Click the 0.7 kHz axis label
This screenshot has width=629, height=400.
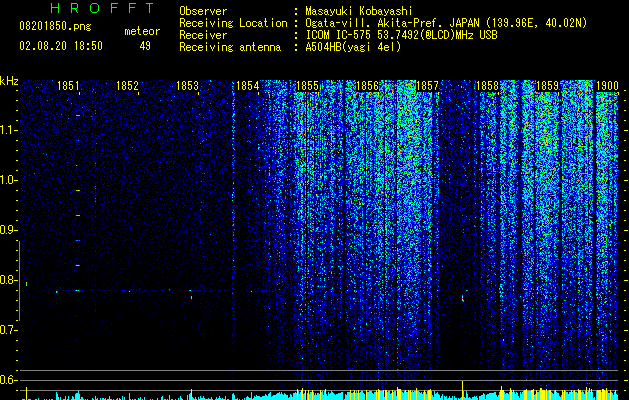point(7,330)
